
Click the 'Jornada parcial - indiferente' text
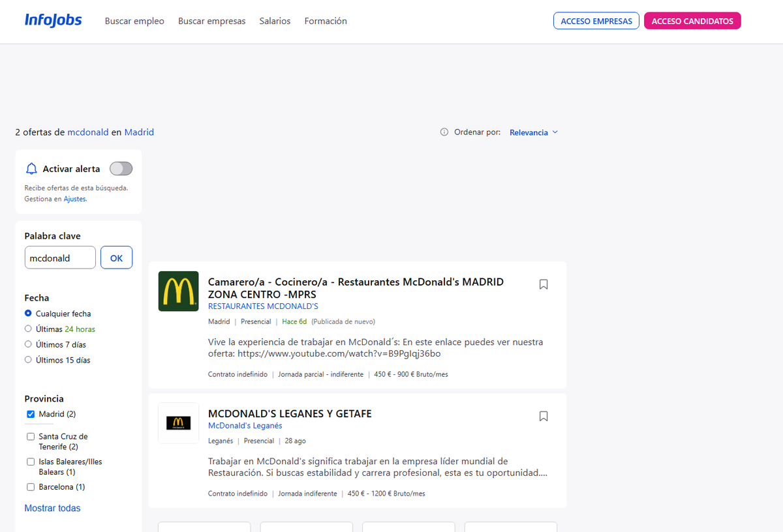(320, 375)
